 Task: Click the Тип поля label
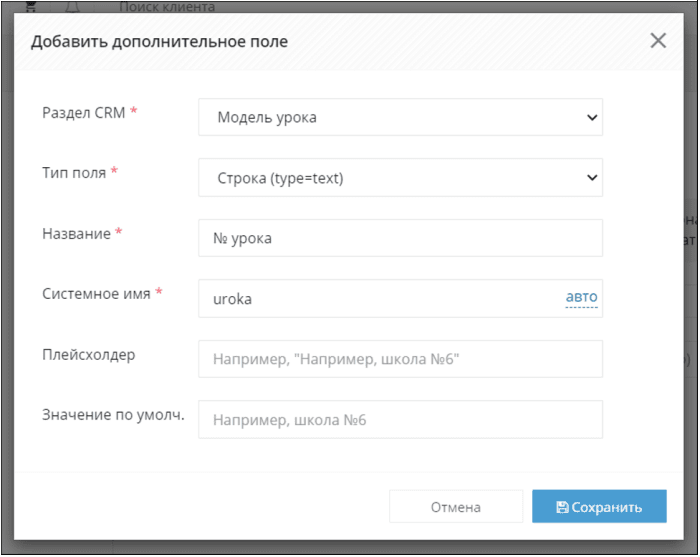tap(74, 173)
